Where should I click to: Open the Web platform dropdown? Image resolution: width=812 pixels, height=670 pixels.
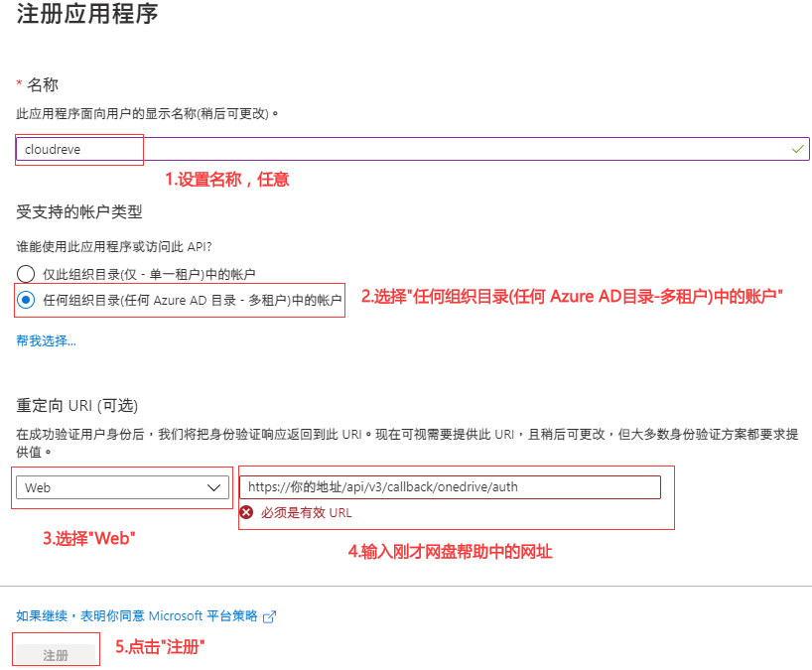(123, 487)
